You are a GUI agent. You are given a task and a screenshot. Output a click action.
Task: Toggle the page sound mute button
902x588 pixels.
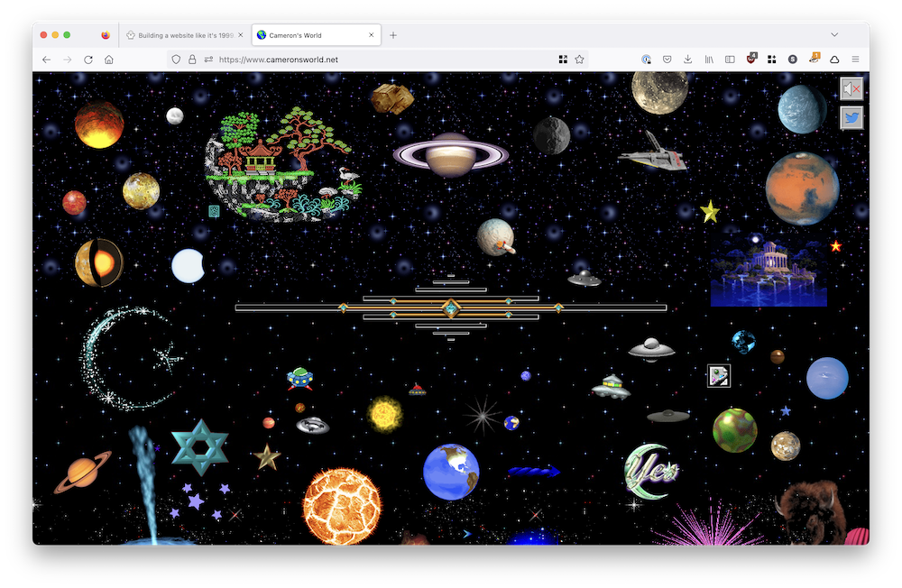[851, 89]
